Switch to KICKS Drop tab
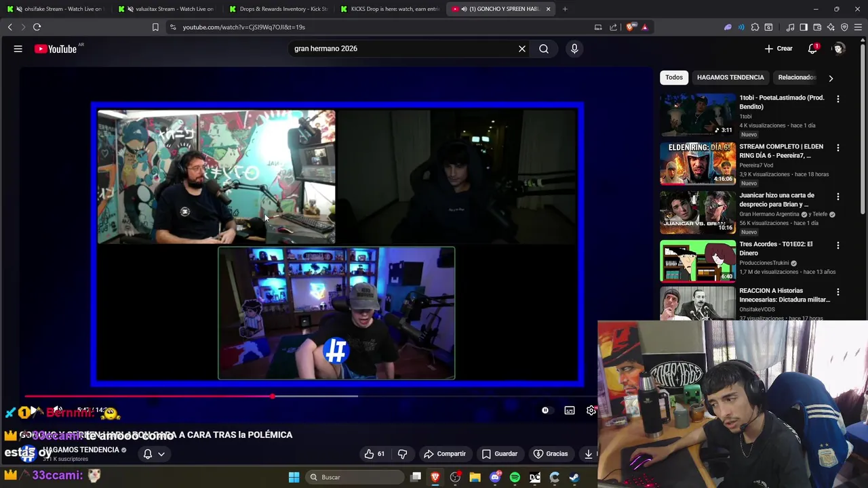 click(x=390, y=9)
